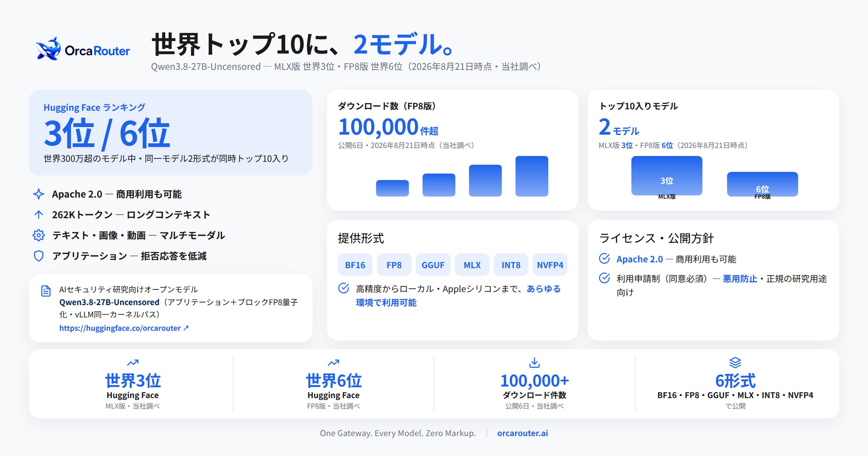Click the 悪用防止 highlighted text
Image resolution: width=868 pixels, height=456 pixels.
[x=740, y=279]
